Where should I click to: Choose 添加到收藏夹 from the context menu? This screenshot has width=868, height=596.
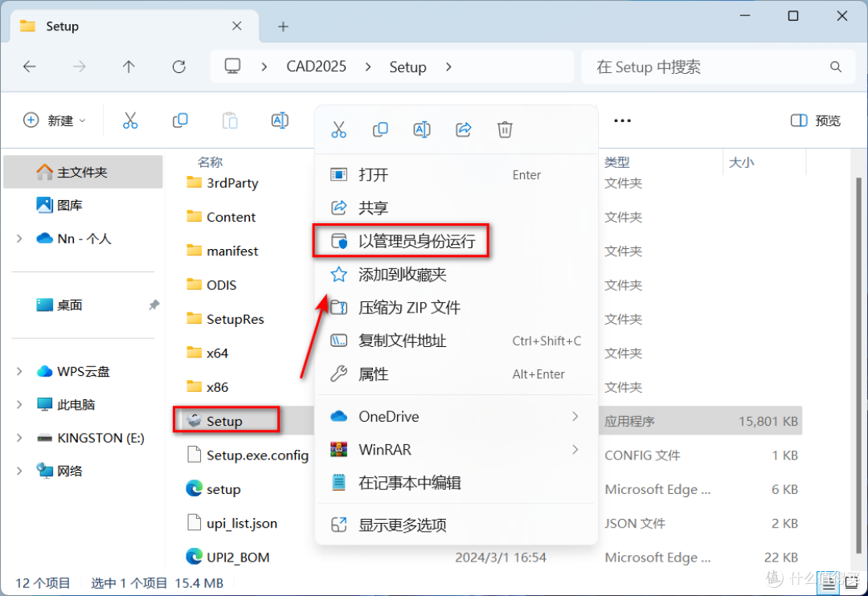pos(457,275)
